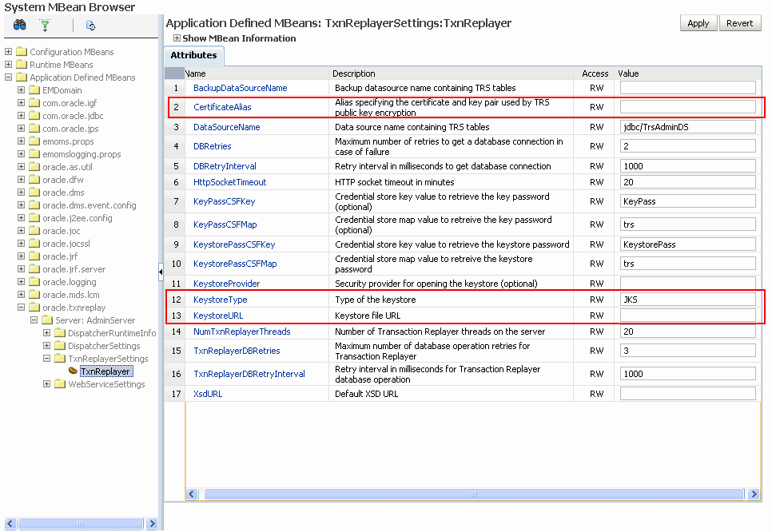Expand DispatcherRuntimeInfo node
772x532 pixels.
(47, 332)
